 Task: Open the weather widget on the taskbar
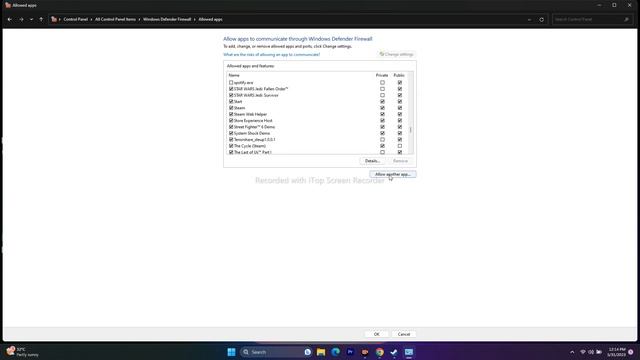(22, 352)
